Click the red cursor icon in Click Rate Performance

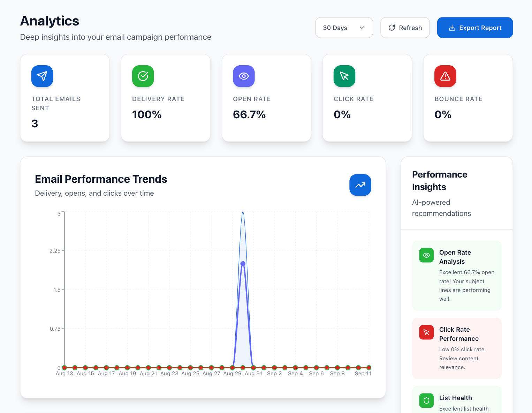pos(426,332)
